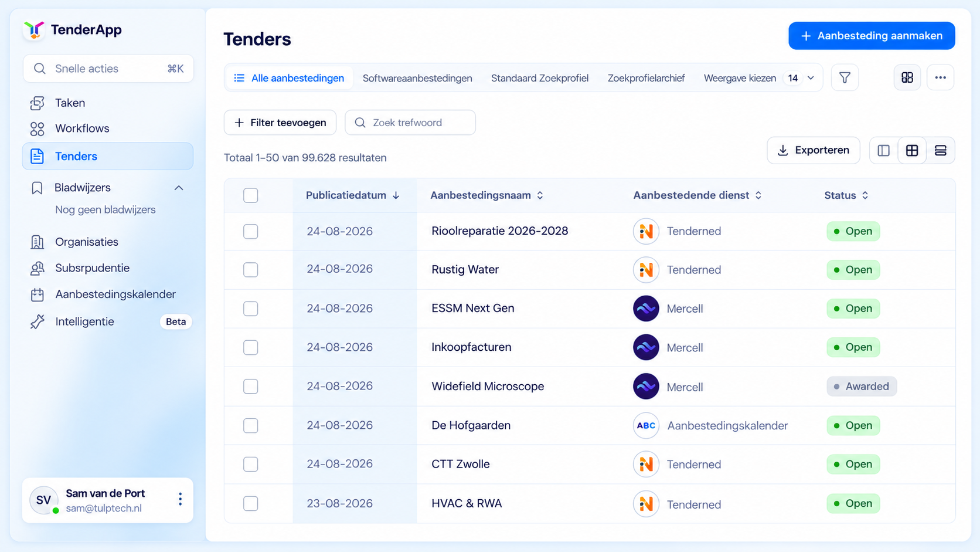Open the Snelle acties search box

tap(108, 69)
